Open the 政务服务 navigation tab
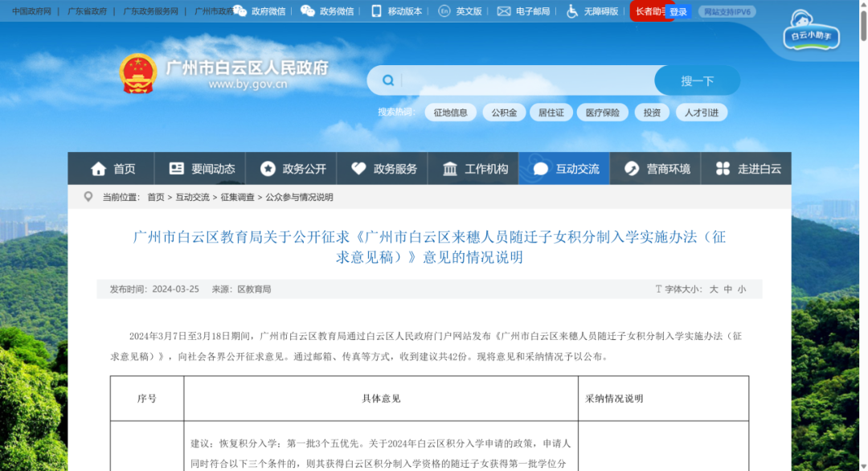 [383, 168]
